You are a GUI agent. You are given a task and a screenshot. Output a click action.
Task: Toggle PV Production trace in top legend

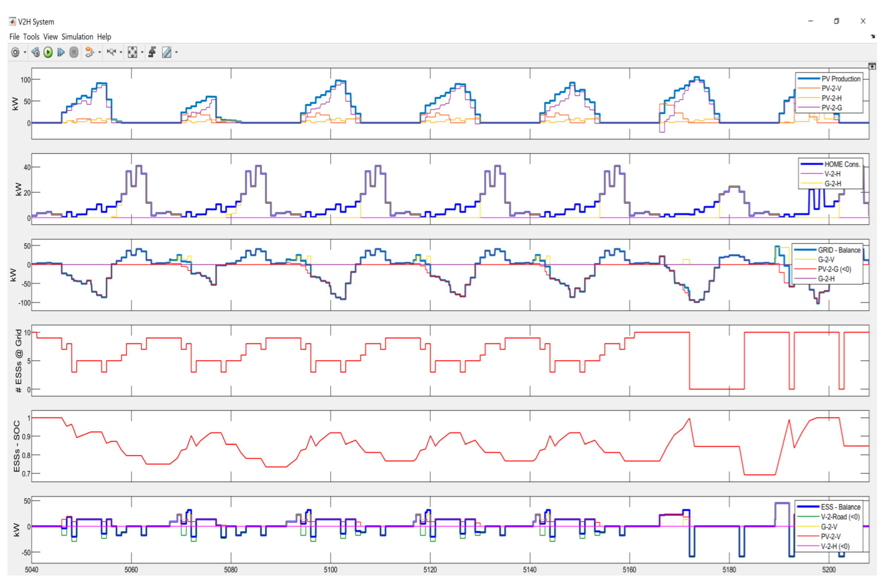coord(841,79)
